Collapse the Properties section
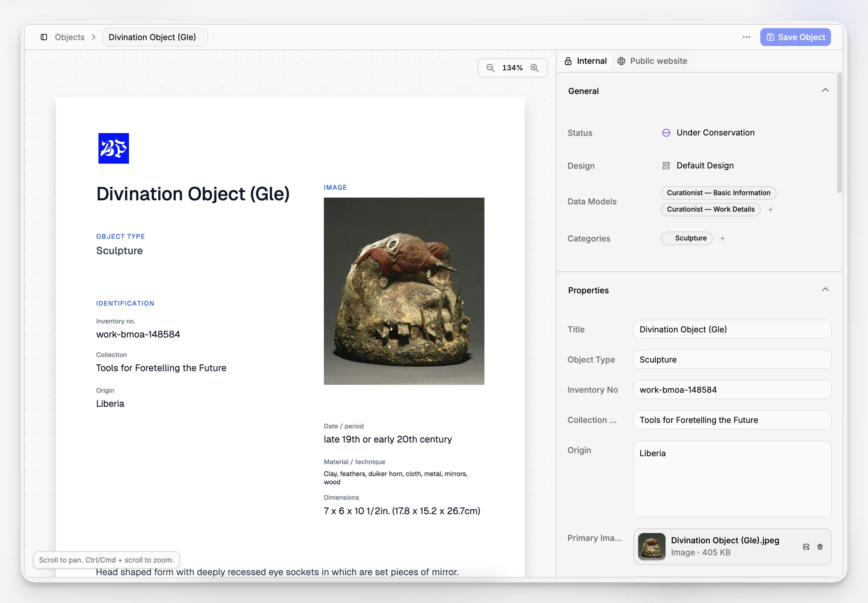868x603 pixels. [825, 289]
